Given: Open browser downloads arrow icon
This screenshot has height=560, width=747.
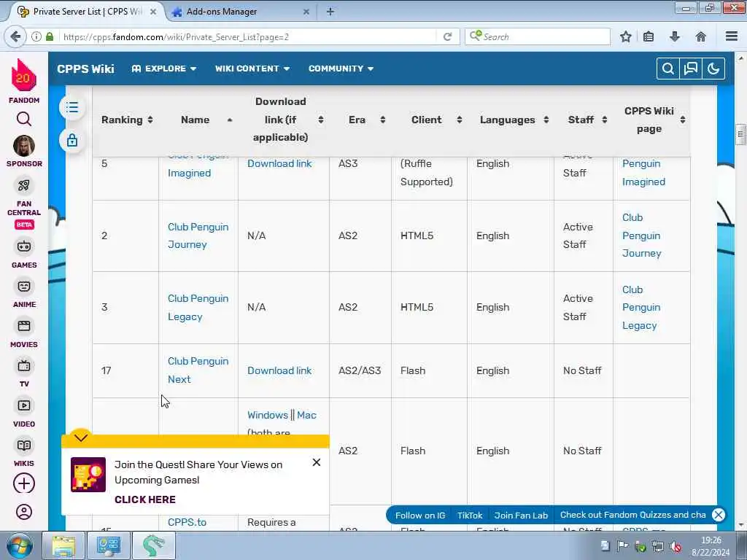Looking at the screenshot, I should [675, 36].
